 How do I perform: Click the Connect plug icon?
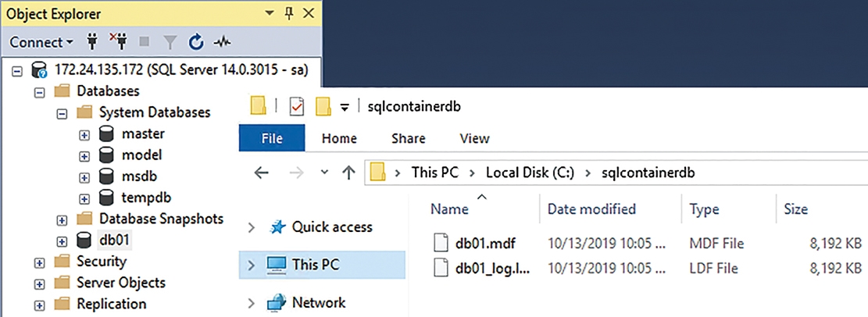[x=92, y=42]
